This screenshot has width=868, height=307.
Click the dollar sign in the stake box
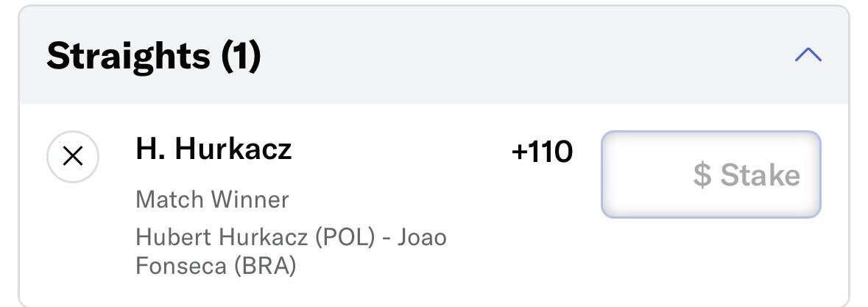tap(702, 174)
